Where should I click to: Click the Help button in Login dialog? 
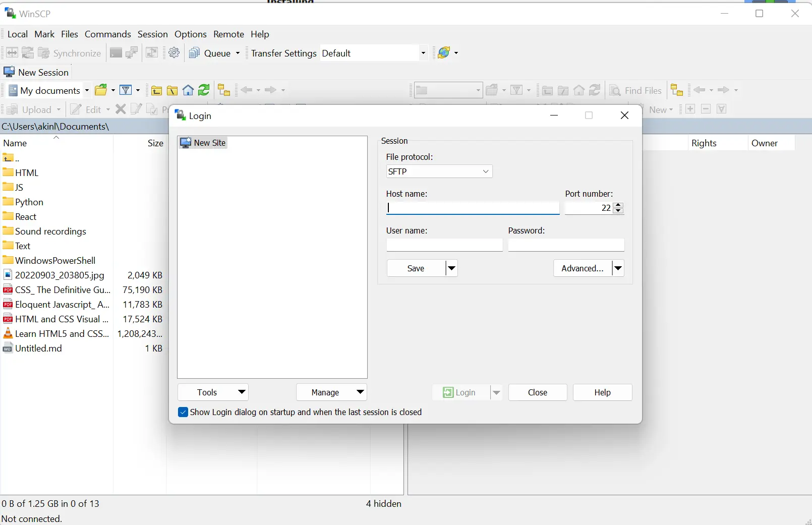click(x=602, y=392)
